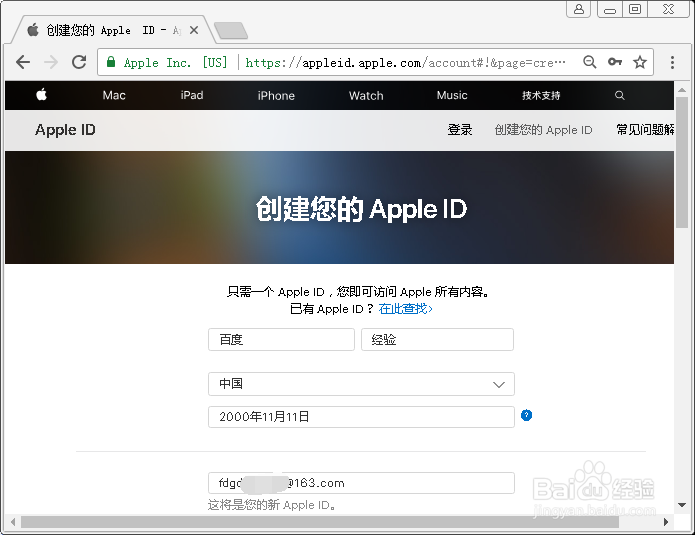Click the address bar URL
The image size is (695, 535).
coord(406,62)
